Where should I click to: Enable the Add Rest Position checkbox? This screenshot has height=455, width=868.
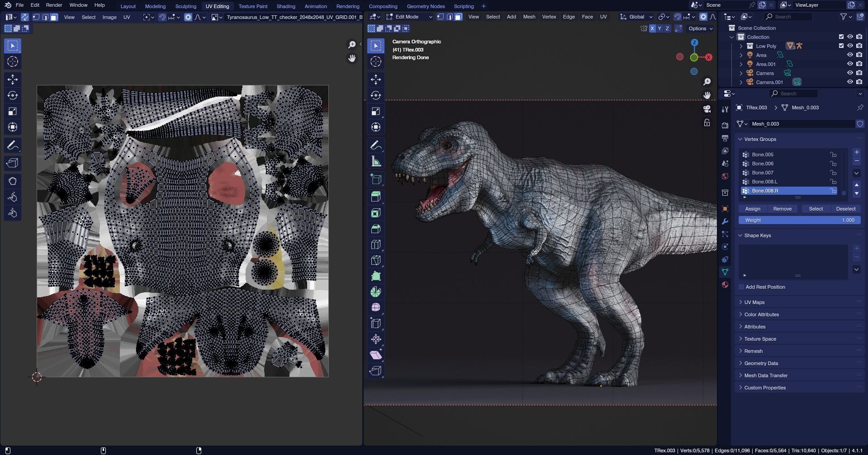tap(741, 287)
